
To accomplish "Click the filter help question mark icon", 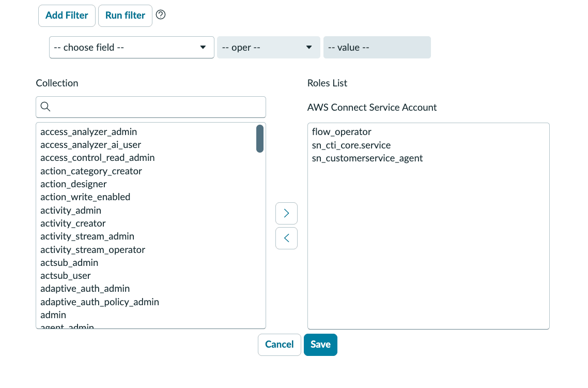I will tap(161, 14).
